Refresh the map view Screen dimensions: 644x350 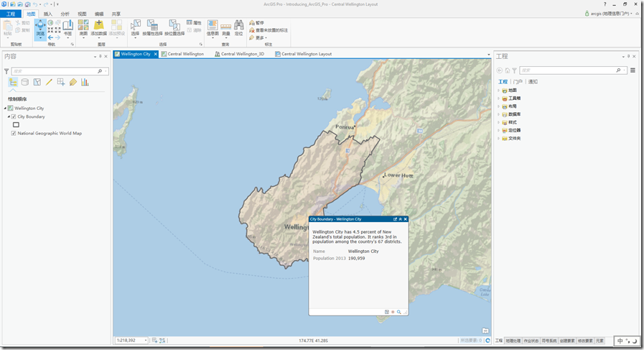[487, 341]
